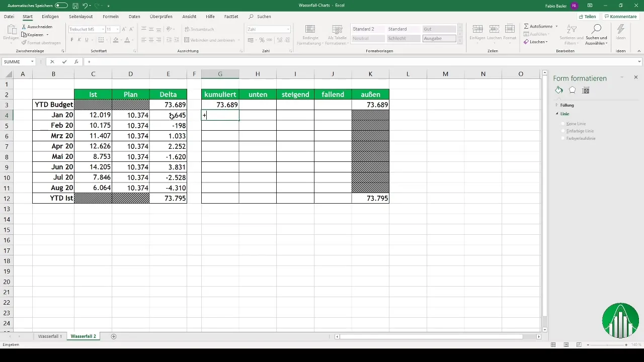Click the fill color bucket icon
644x362 pixels.
click(x=116, y=40)
